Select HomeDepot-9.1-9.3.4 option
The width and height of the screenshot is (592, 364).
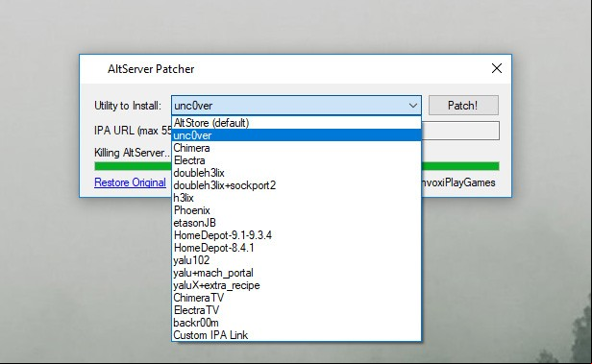[296, 235]
